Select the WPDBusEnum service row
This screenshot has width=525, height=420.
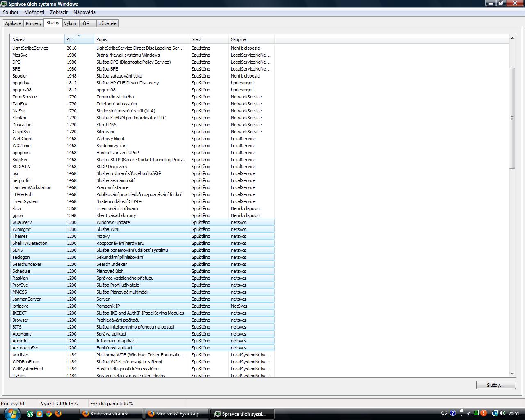[142, 362]
